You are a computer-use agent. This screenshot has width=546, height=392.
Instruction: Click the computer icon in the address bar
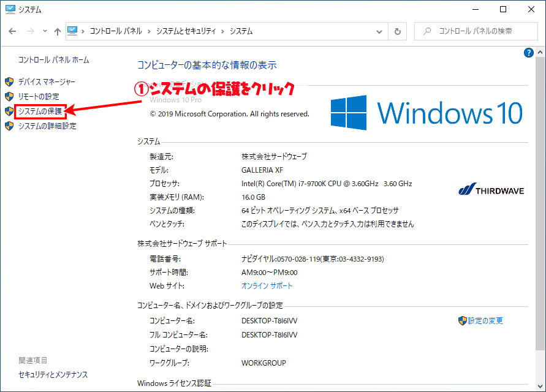click(72, 31)
